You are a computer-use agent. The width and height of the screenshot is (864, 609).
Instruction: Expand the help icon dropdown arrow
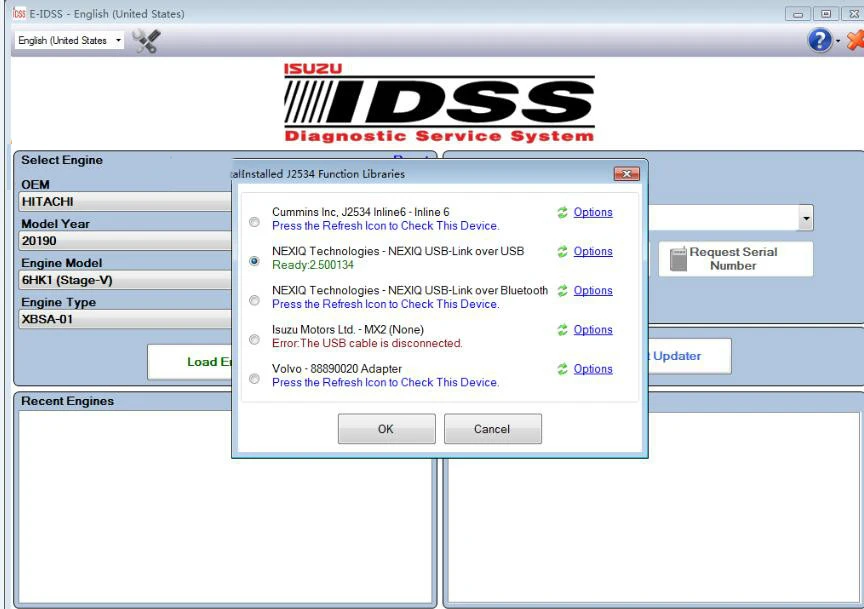(838, 41)
